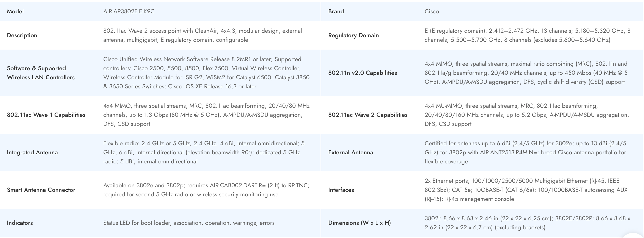Click the 802.11ac Wave 2 access point description text
The height and width of the screenshot is (238, 644).
tap(203, 35)
